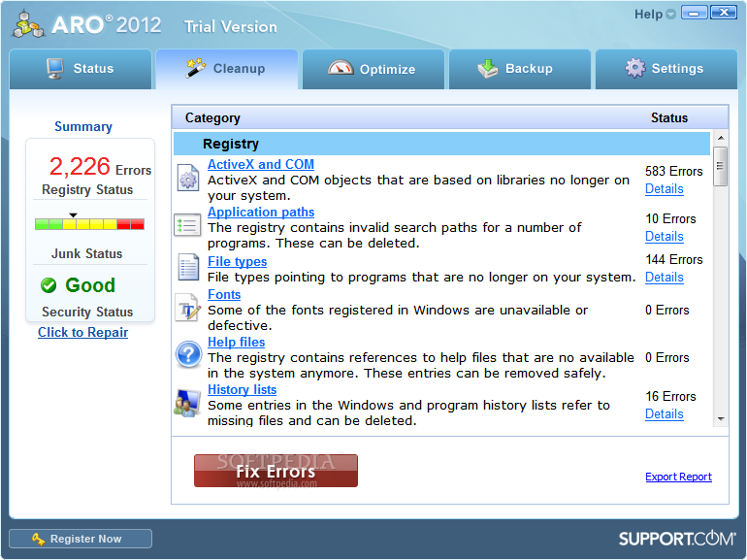View Details for 583 Errors
The image size is (747, 560).
pos(665,188)
